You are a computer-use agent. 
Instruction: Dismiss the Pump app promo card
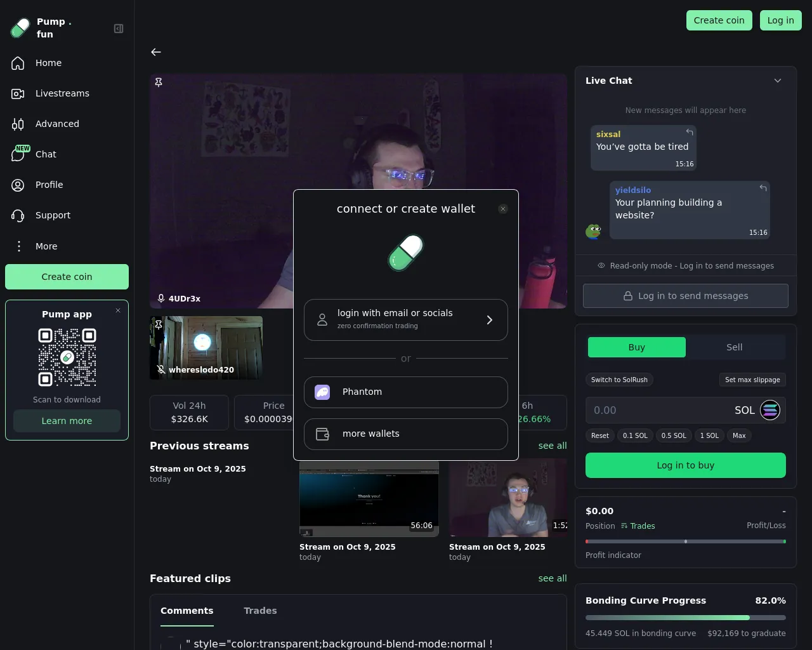(118, 310)
